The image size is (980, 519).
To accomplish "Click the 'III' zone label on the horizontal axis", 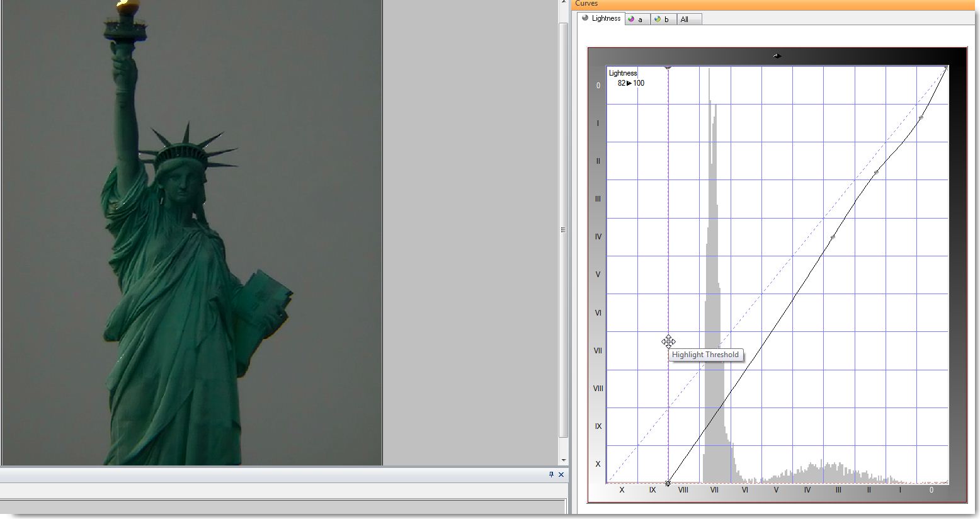I will pyautogui.click(x=838, y=490).
